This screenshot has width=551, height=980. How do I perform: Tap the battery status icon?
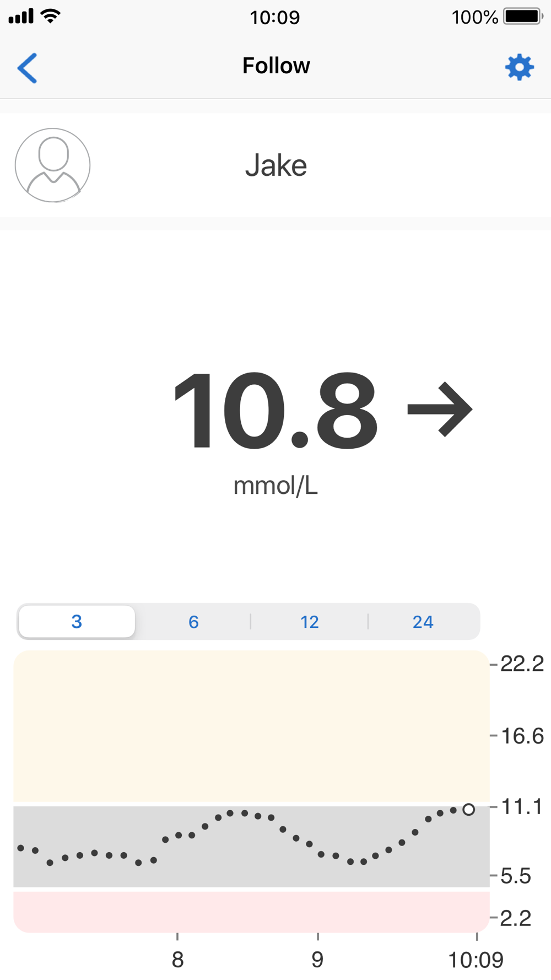coord(523,17)
